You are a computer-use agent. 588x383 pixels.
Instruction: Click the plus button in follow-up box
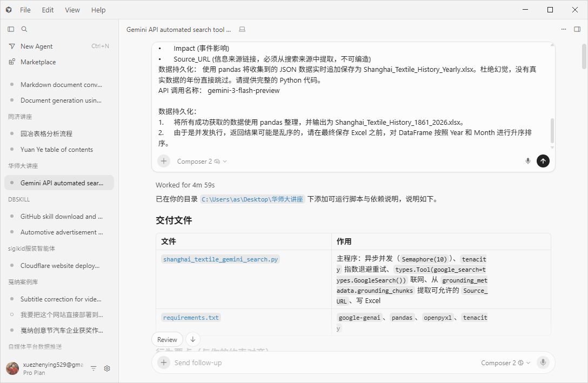(x=164, y=363)
